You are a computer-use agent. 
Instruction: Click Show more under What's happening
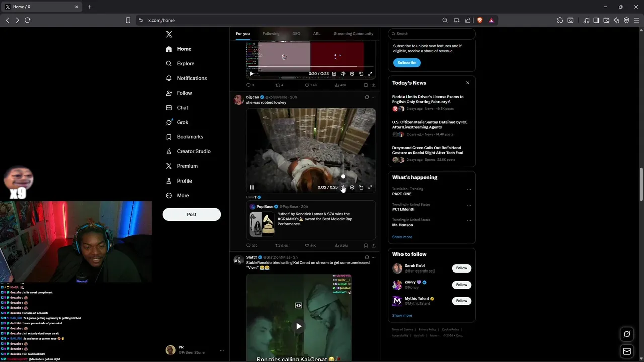pyautogui.click(x=402, y=237)
